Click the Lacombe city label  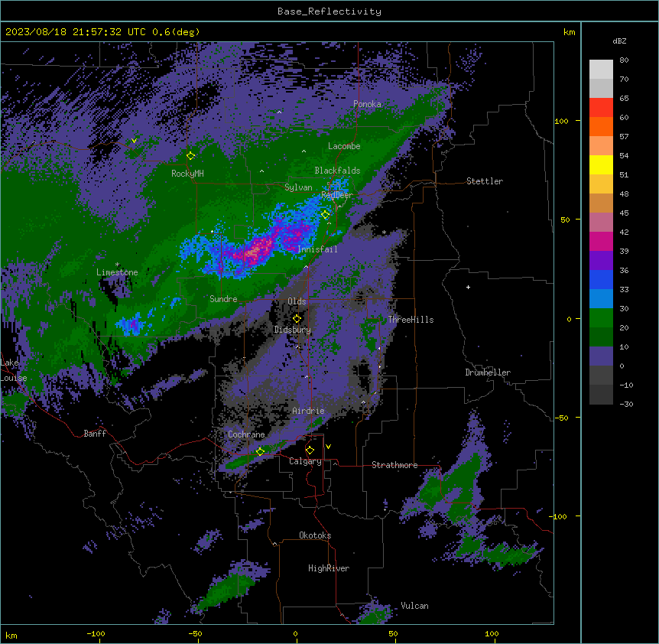(344, 146)
